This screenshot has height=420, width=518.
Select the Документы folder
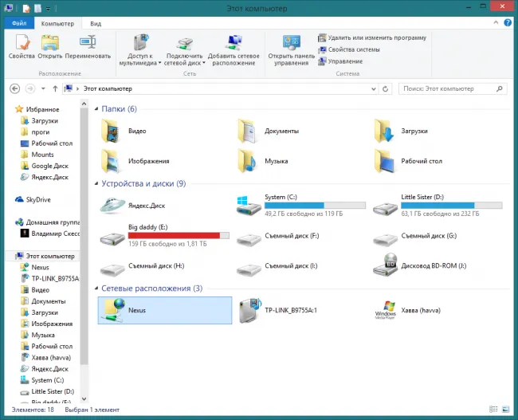coord(269,131)
